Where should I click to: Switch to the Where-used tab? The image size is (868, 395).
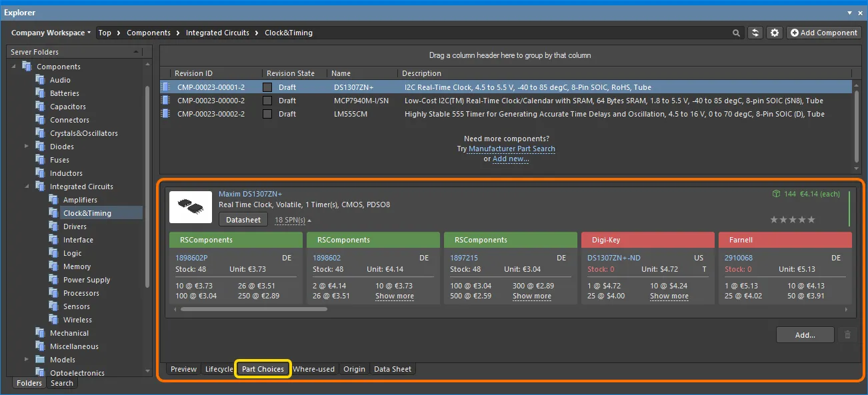(314, 369)
